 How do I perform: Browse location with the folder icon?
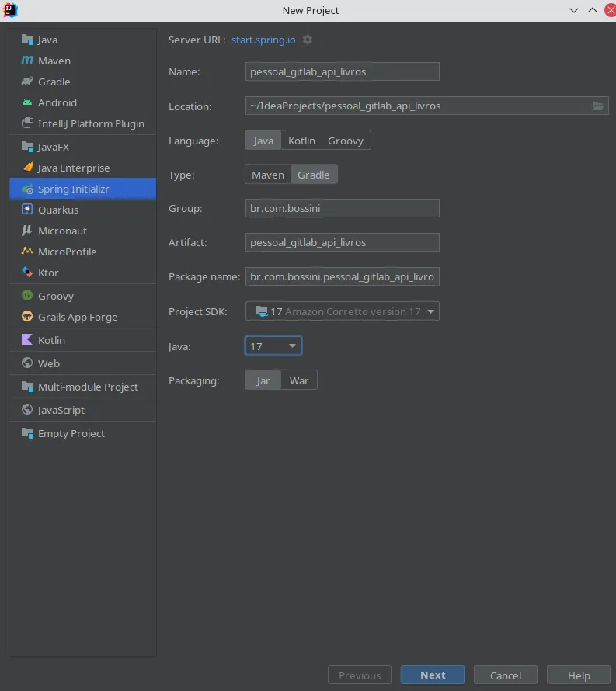point(598,106)
